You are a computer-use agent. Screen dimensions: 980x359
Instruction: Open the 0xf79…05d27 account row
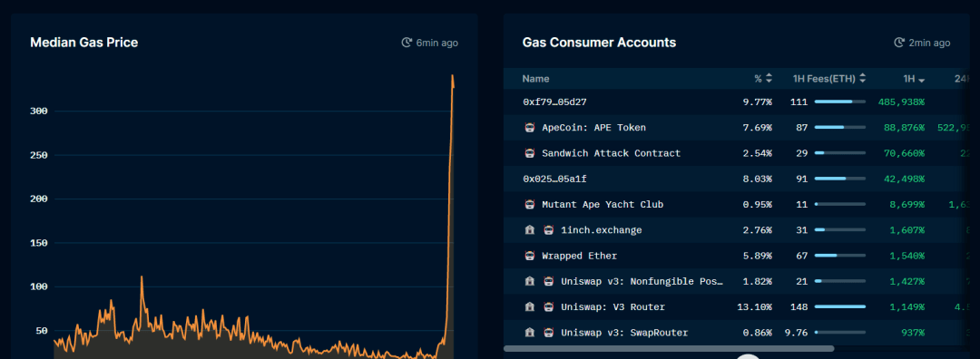tap(736, 102)
